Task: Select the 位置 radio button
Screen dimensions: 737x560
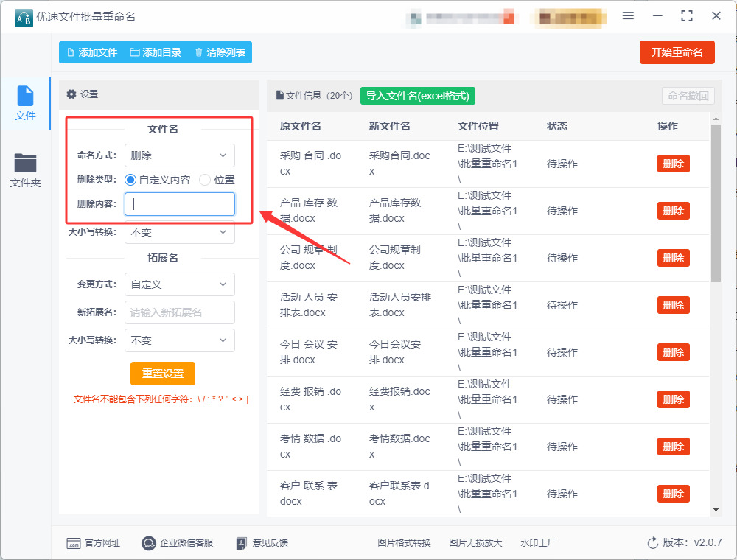Action: [204, 180]
